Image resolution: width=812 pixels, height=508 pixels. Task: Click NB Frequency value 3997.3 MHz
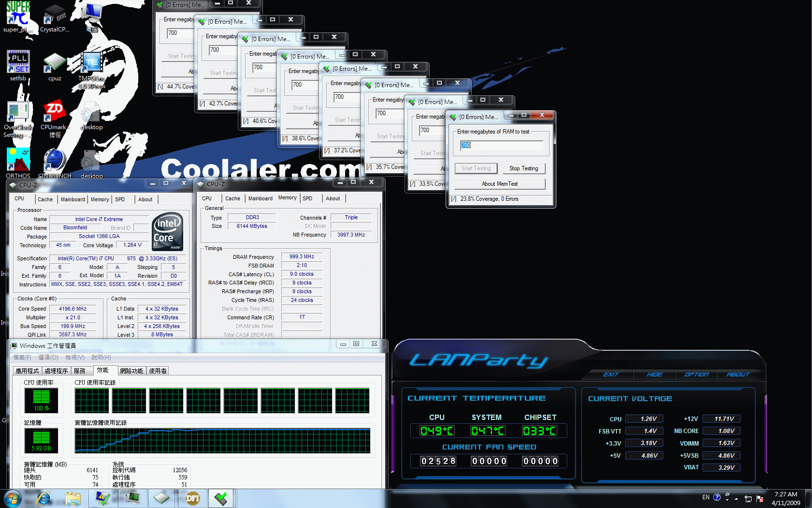click(351, 235)
